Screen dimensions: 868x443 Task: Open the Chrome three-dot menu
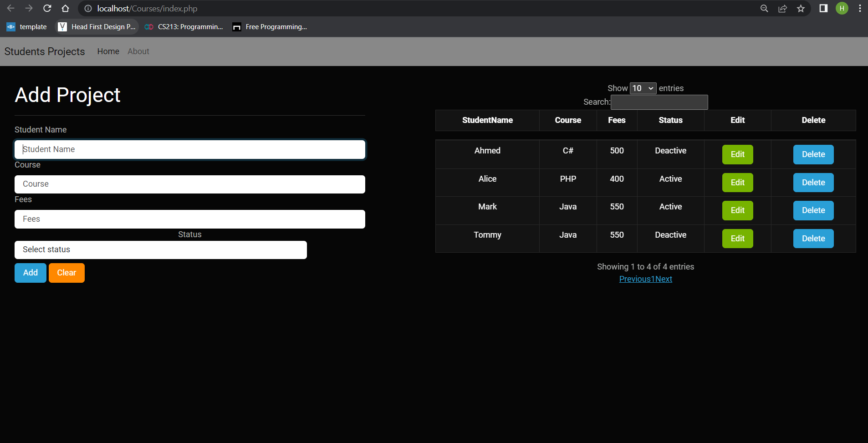(860, 8)
